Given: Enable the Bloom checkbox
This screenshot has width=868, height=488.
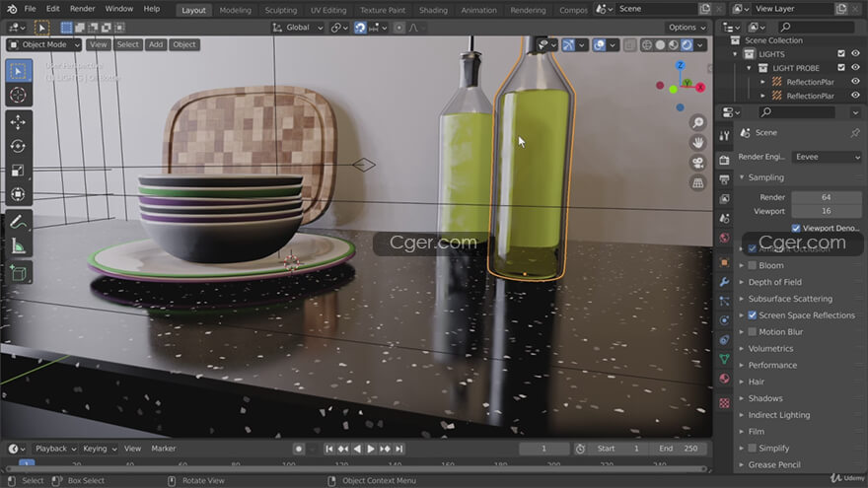Looking at the screenshot, I should [x=752, y=265].
